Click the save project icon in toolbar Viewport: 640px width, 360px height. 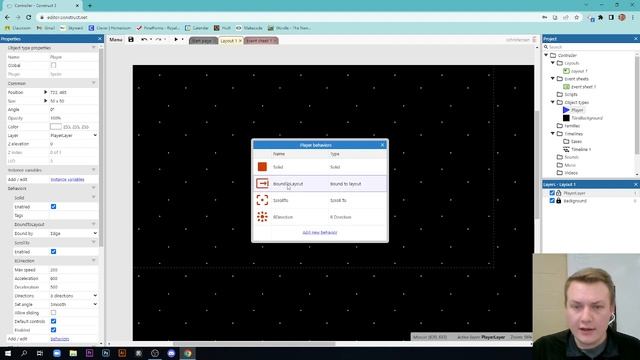(131, 40)
